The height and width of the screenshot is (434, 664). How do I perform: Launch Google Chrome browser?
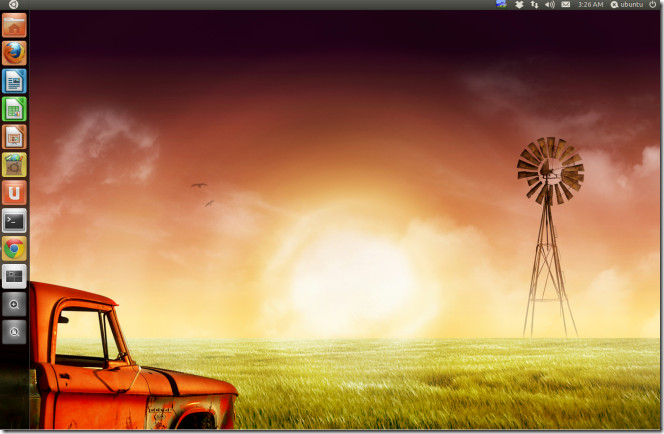pyautogui.click(x=14, y=249)
